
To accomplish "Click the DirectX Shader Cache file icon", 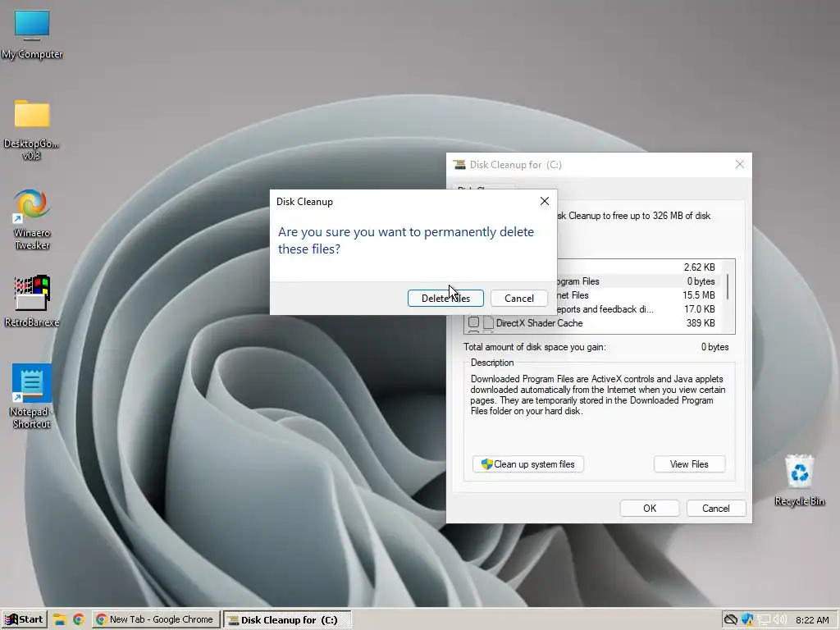I will pyautogui.click(x=488, y=322).
